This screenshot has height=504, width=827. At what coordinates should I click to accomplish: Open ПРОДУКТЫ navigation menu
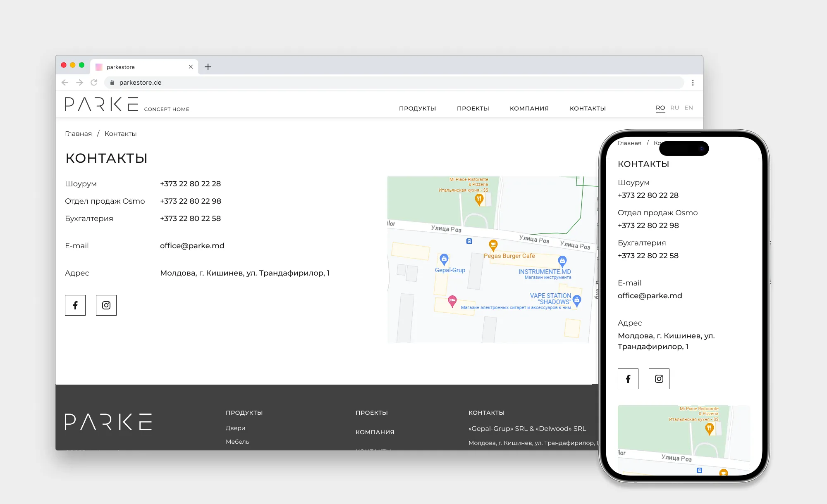pos(417,109)
